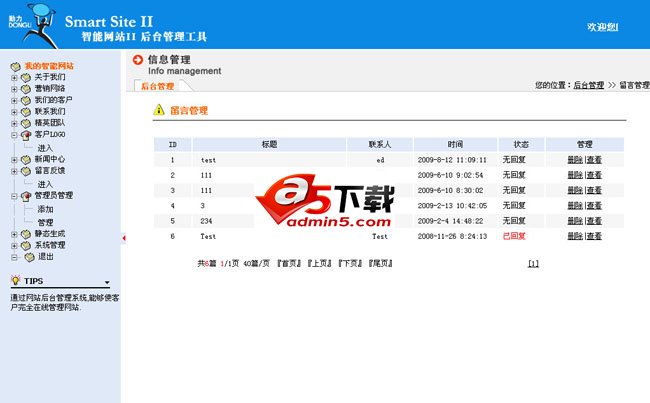Expand the 关于我们 tree node
The height and width of the screenshot is (403, 650).
point(14,78)
